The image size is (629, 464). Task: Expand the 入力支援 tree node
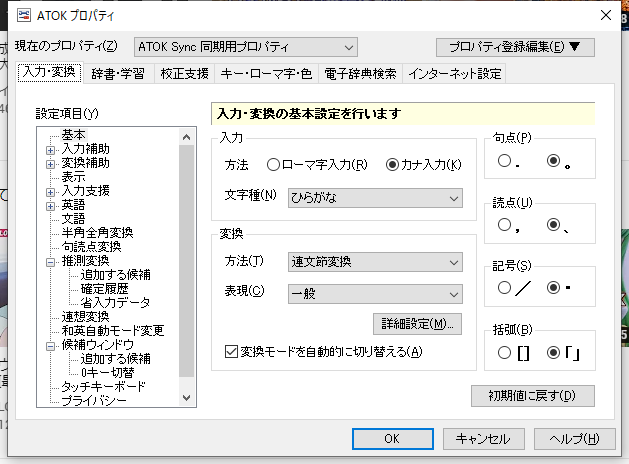(x=51, y=192)
